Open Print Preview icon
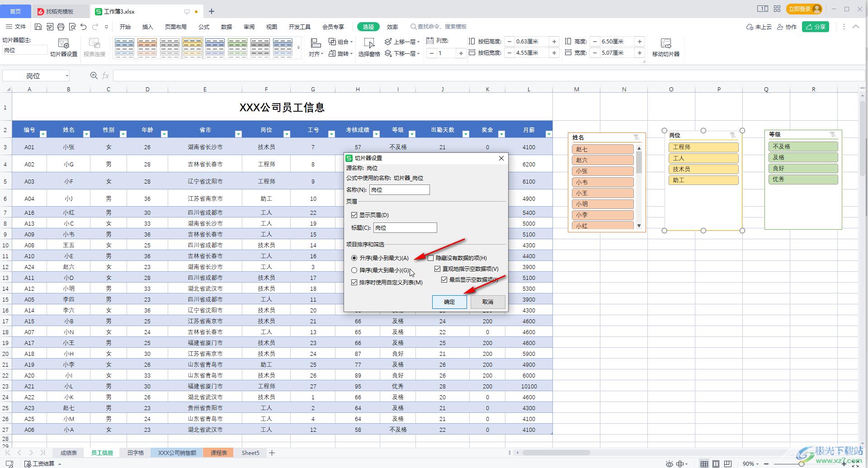 pyautogui.click(x=72, y=27)
